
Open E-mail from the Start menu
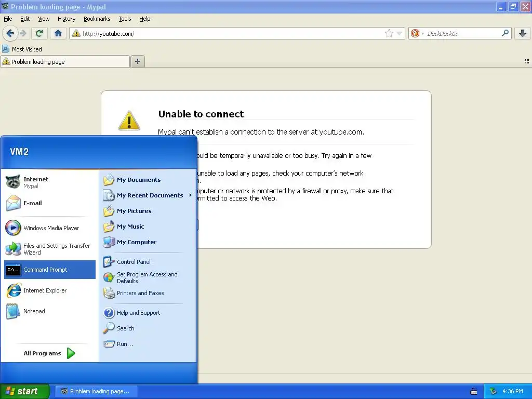pyautogui.click(x=50, y=203)
